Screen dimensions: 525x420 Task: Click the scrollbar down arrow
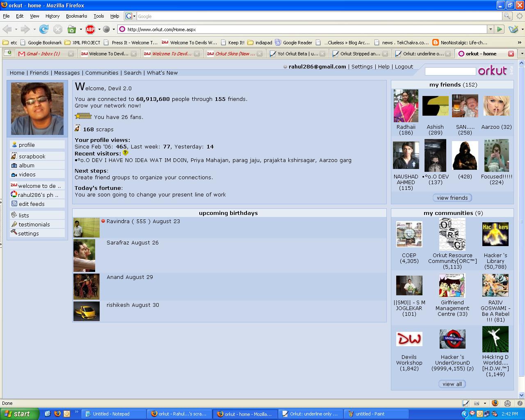click(x=522, y=395)
